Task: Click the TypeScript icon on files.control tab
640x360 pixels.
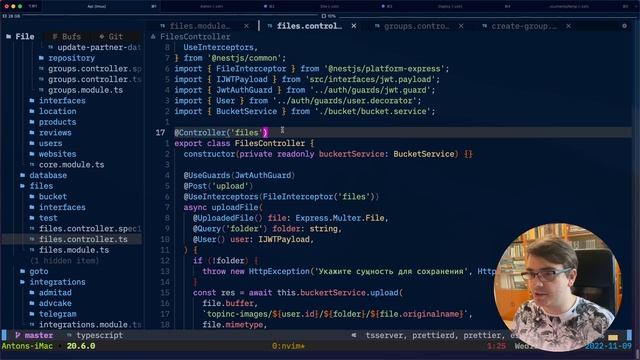Action: [x=270, y=26]
